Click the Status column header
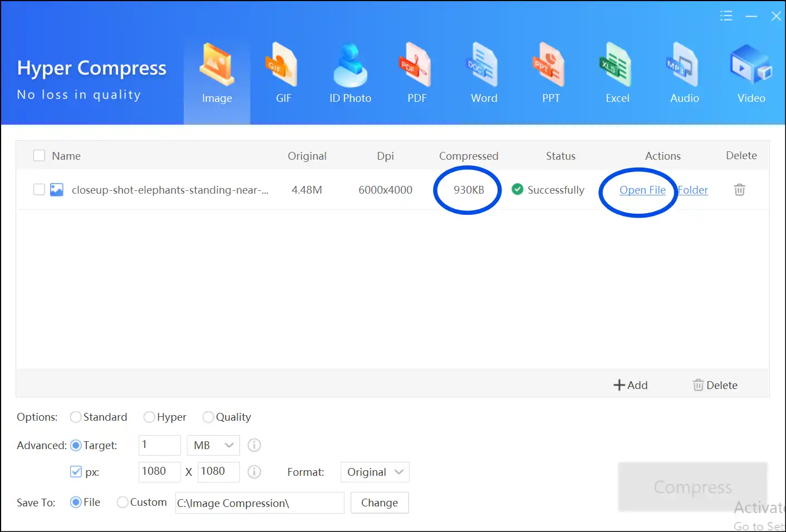 pos(561,156)
